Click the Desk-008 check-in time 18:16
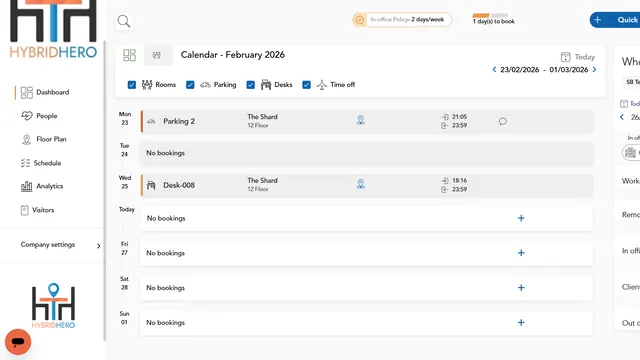Image resolution: width=640 pixels, height=360 pixels. (x=459, y=180)
